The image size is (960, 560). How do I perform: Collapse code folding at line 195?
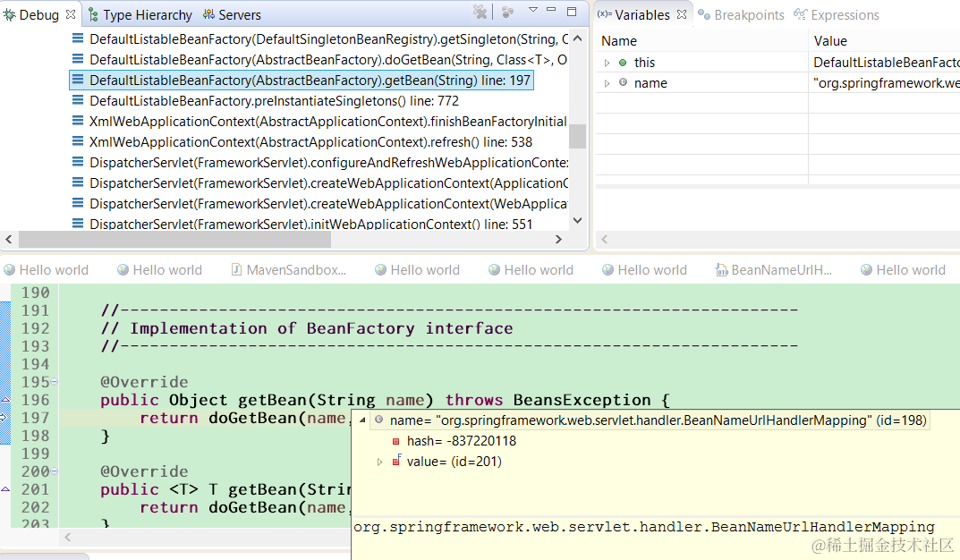tap(55, 382)
